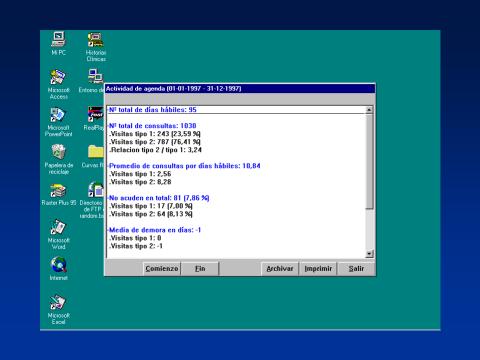Click the scrollbar up arrow
This screenshot has height=360, width=480.
click(369, 110)
